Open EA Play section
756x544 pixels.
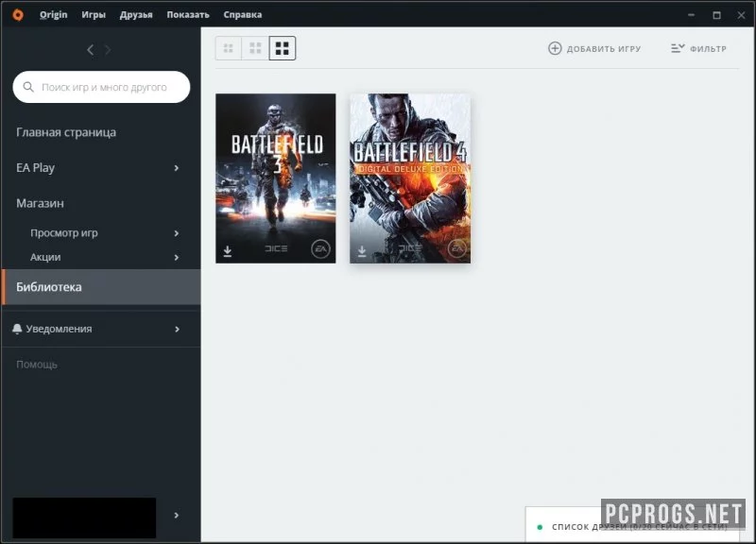click(x=35, y=168)
